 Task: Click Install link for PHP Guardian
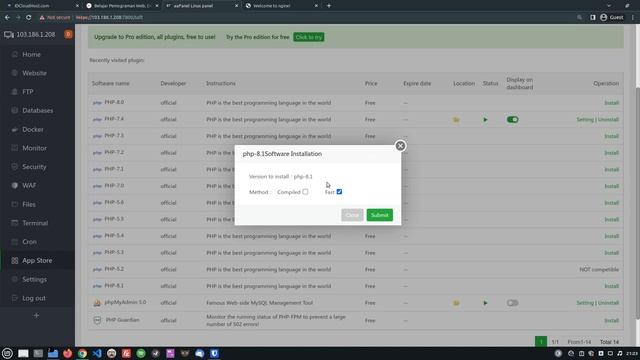(x=611, y=321)
